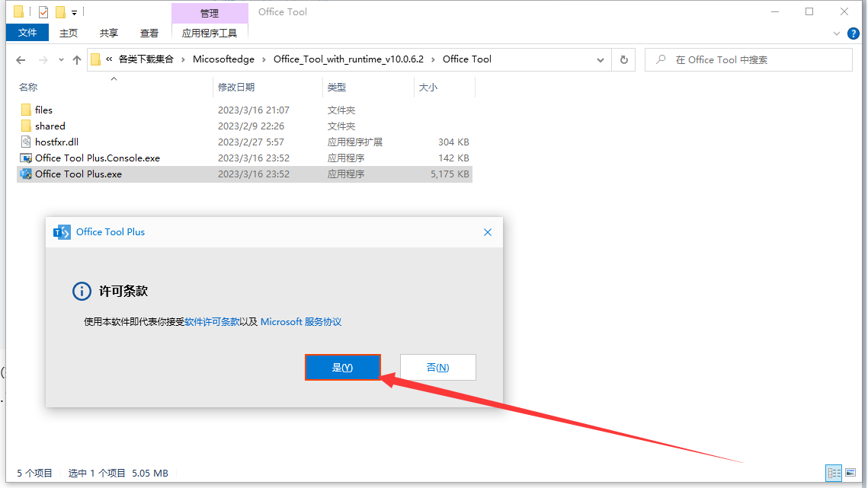Screen dimensions: 868x488
Task: Switch to the 共享 ribbon tab
Action: tap(109, 33)
